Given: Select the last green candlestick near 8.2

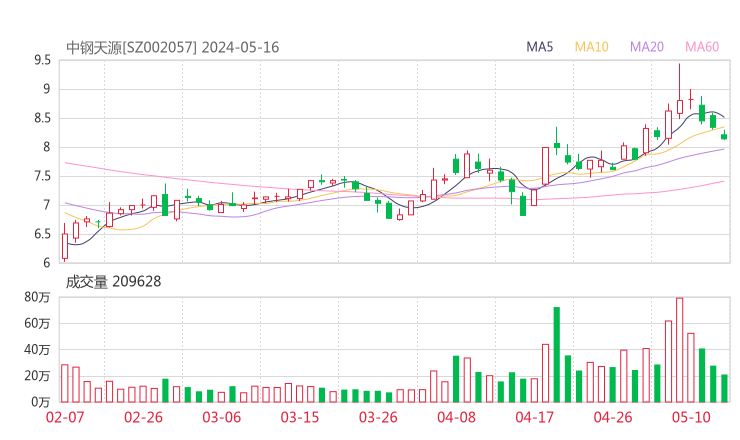Looking at the screenshot, I should pyautogui.click(x=724, y=136).
